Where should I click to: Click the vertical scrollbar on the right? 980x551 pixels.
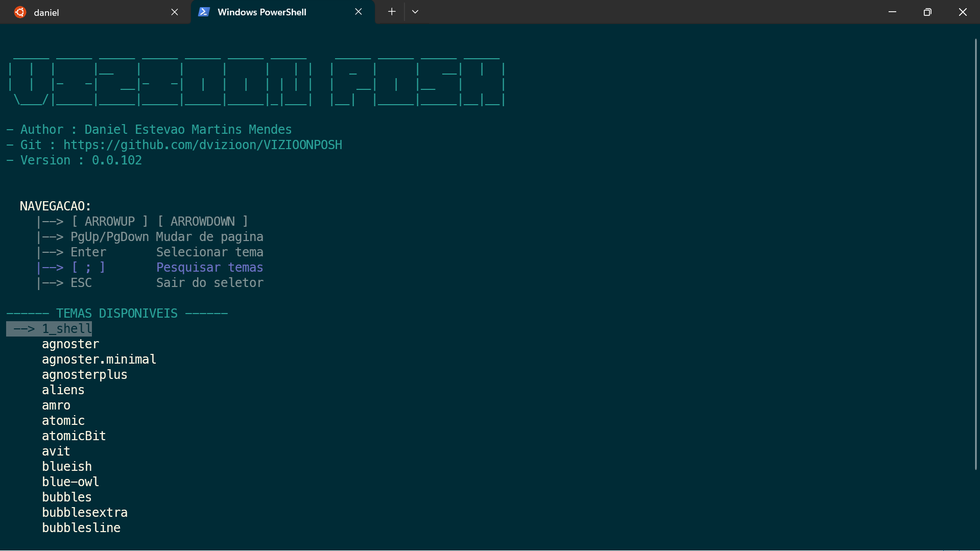pos(975,254)
